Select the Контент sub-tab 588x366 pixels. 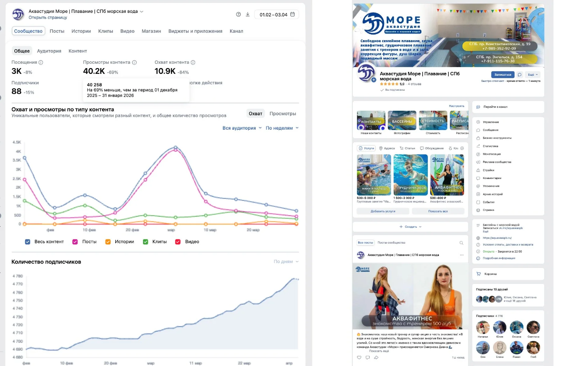77,51
